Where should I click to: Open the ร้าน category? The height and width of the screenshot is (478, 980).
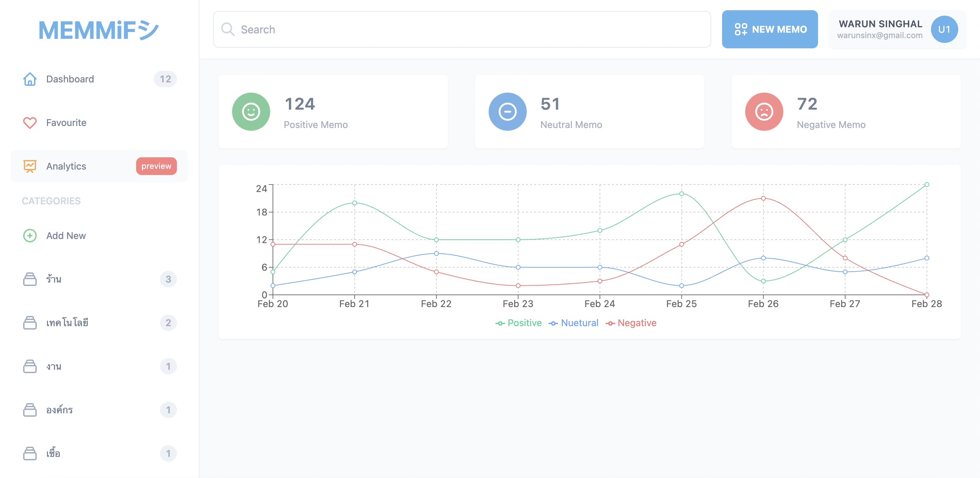click(x=54, y=279)
